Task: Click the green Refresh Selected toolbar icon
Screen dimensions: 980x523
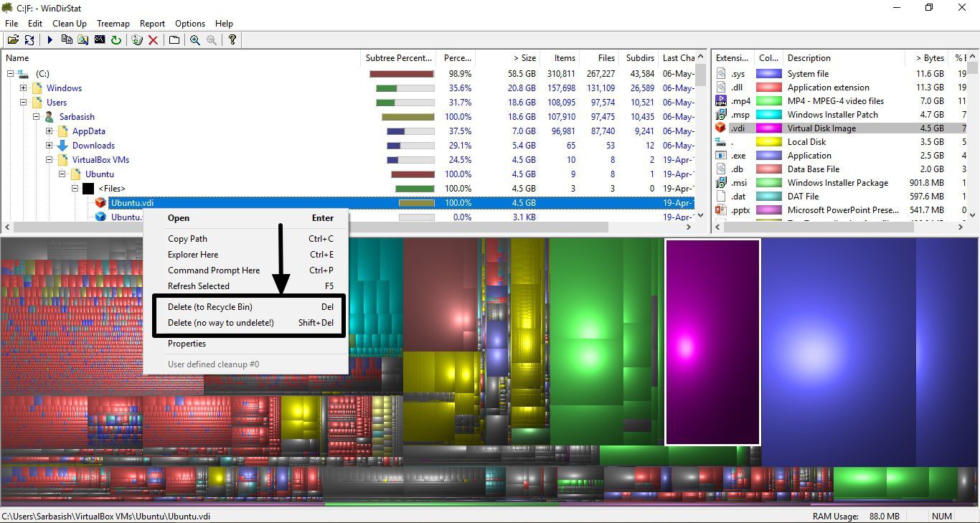Action: point(116,40)
